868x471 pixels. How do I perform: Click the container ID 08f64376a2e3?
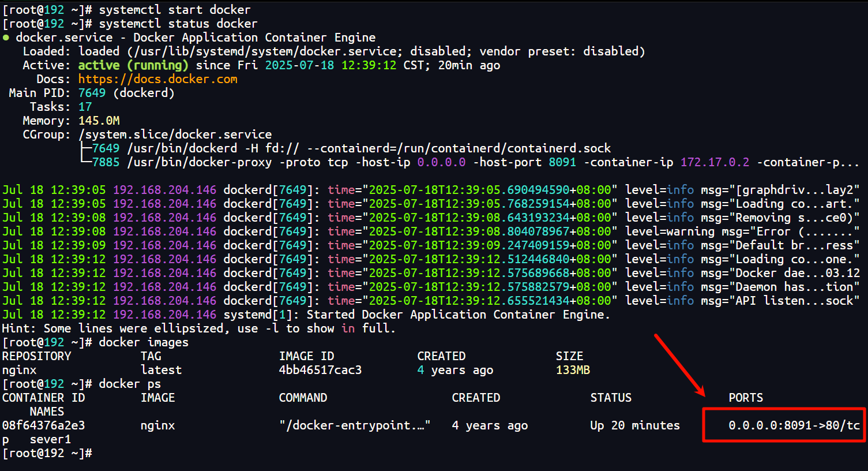pyautogui.click(x=43, y=425)
